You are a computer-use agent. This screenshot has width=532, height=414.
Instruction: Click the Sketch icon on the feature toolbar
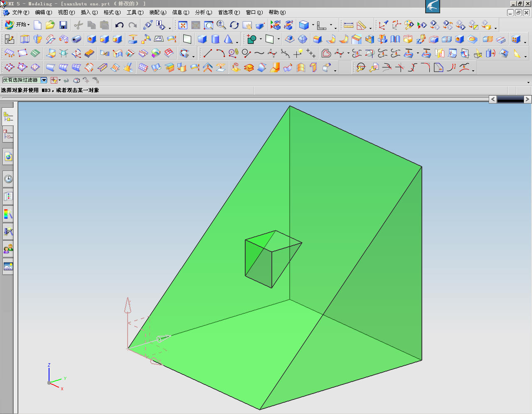click(x=9, y=39)
